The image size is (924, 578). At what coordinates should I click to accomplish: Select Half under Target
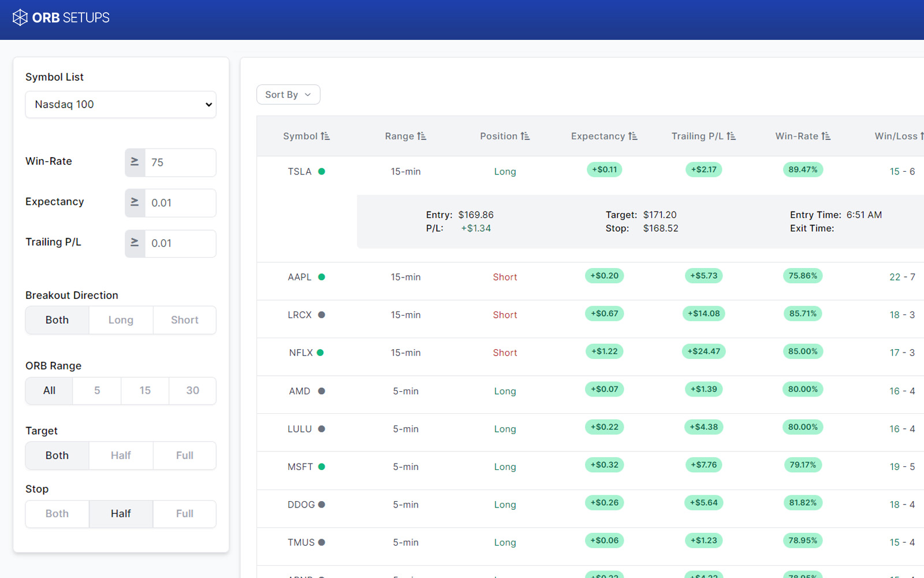point(121,455)
